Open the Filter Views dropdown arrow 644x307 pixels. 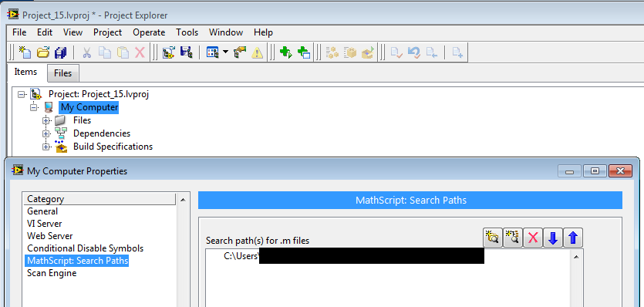coord(225,52)
